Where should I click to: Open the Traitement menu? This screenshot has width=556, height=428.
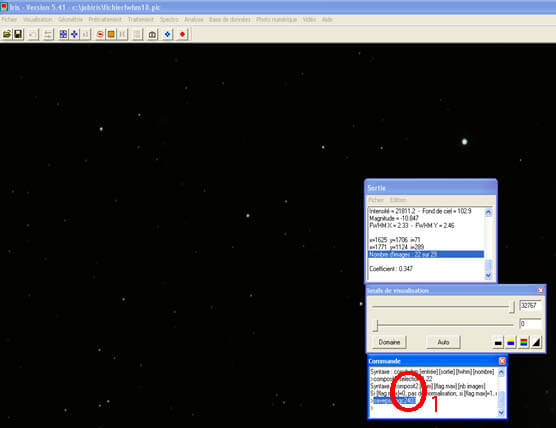pyautogui.click(x=141, y=20)
